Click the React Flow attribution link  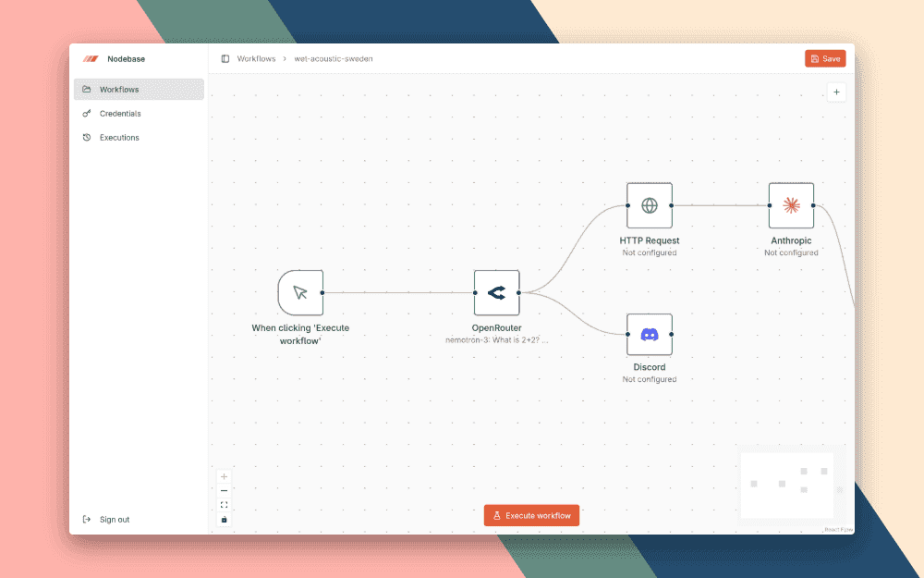(839, 530)
